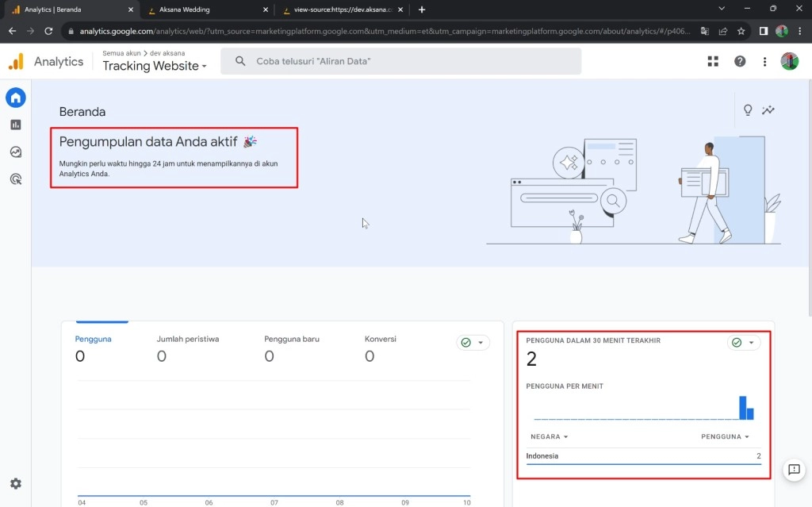Open data quality dropdown on overview chart card

[x=473, y=343]
